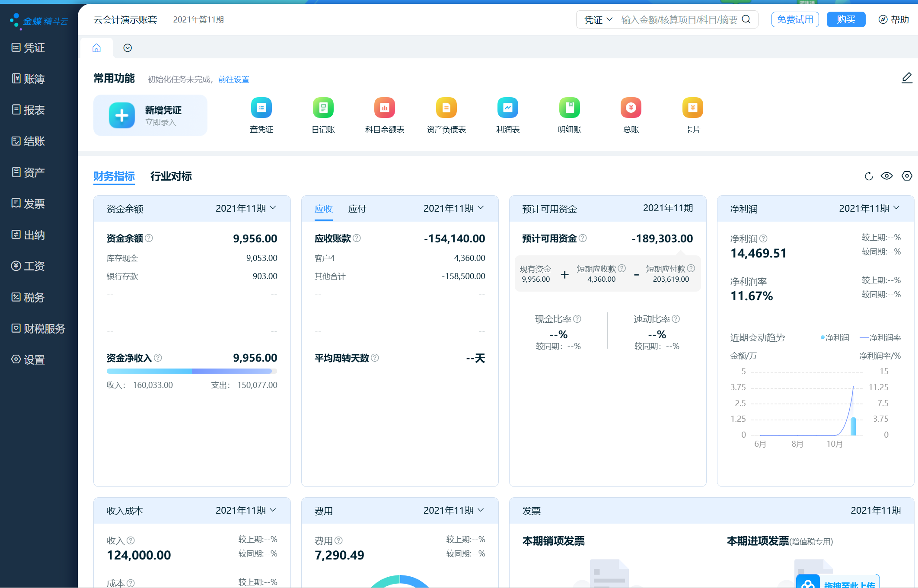Open the hexagon settings icon for indicators
The height and width of the screenshot is (588, 918).
907,176
